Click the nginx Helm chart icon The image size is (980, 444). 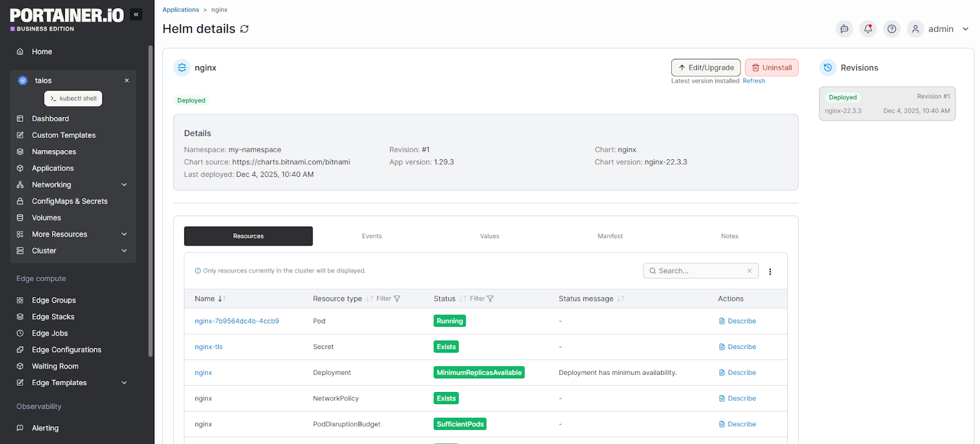coord(182,67)
